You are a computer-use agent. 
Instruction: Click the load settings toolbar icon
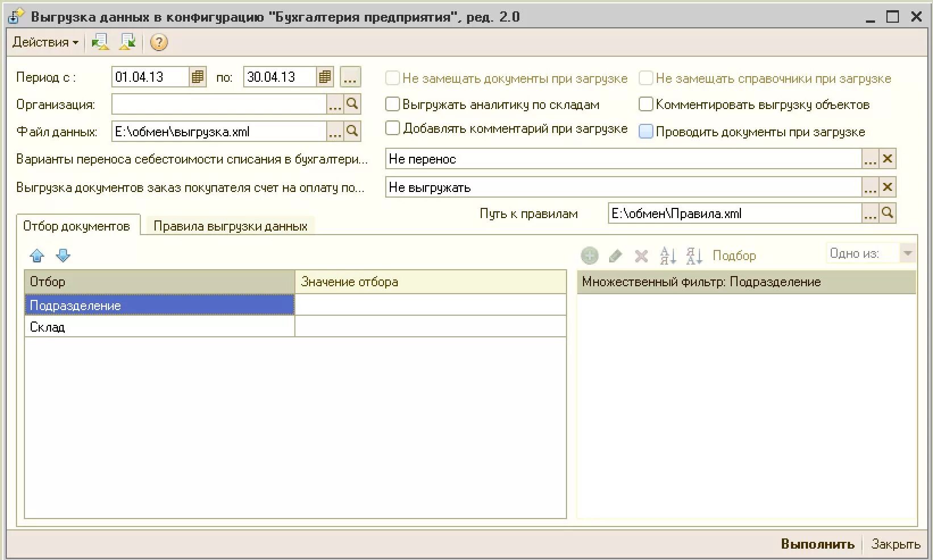pos(100,42)
